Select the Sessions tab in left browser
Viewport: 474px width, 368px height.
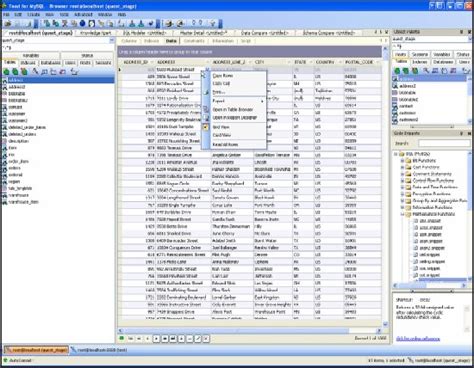(x=103, y=63)
